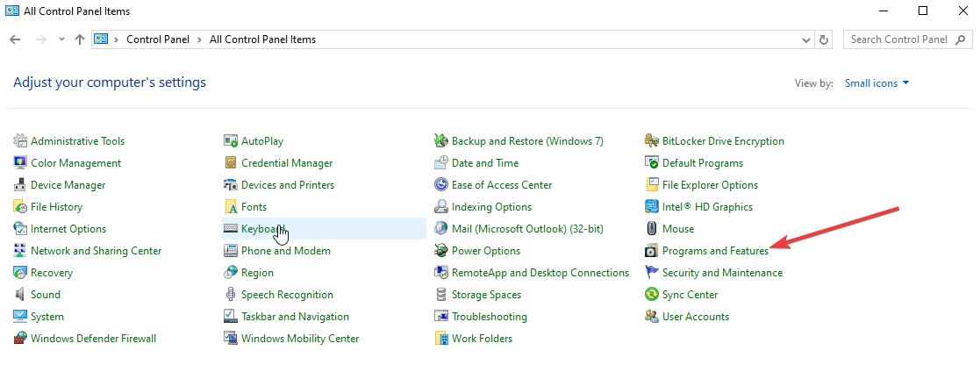Open the Keyboard link
The width and height of the screenshot is (980, 372).
tap(263, 229)
